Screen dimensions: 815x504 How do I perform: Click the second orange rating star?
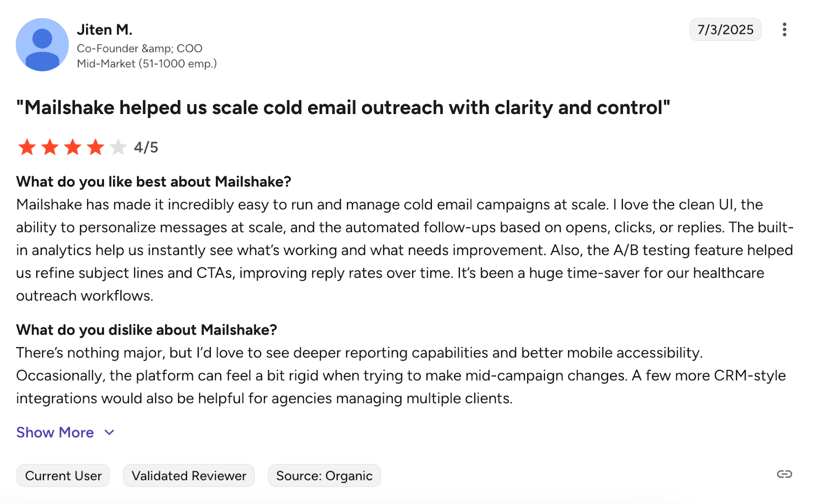[50, 147]
